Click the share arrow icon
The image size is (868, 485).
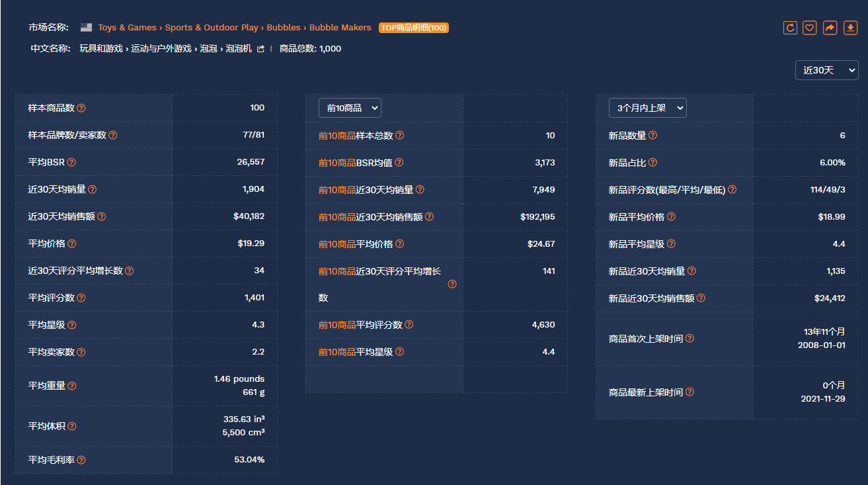[x=830, y=28]
